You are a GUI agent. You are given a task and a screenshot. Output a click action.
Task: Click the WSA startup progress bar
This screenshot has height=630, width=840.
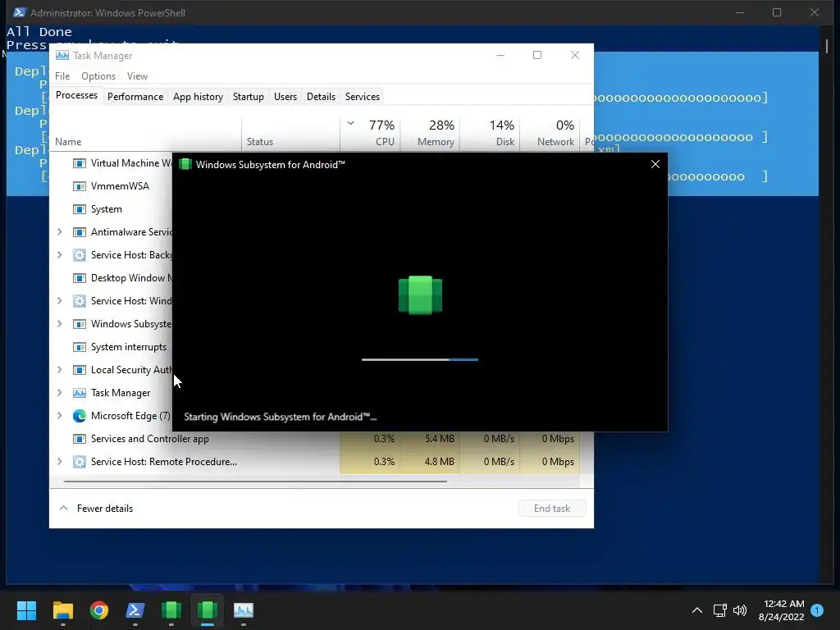[420, 359]
